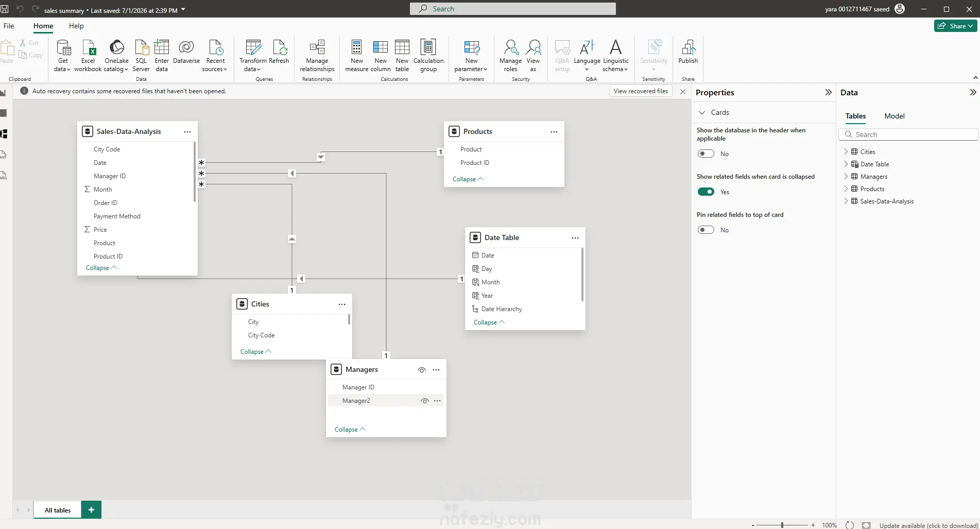
Task: Connect to SQL Server
Action: [x=141, y=56]
